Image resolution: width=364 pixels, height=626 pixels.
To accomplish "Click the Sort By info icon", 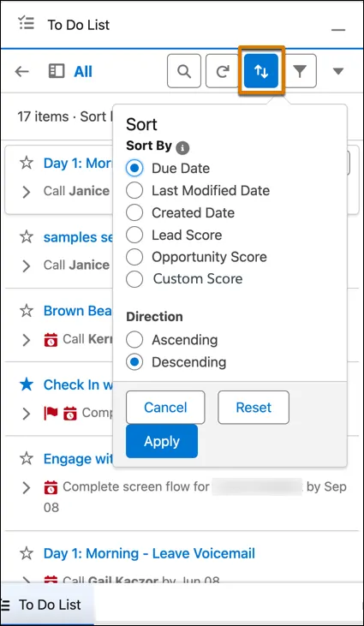I will click(x=182, y=147).
